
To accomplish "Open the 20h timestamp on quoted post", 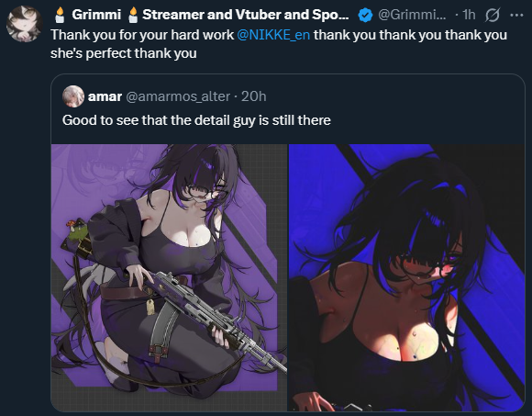I will click(253, 96).
